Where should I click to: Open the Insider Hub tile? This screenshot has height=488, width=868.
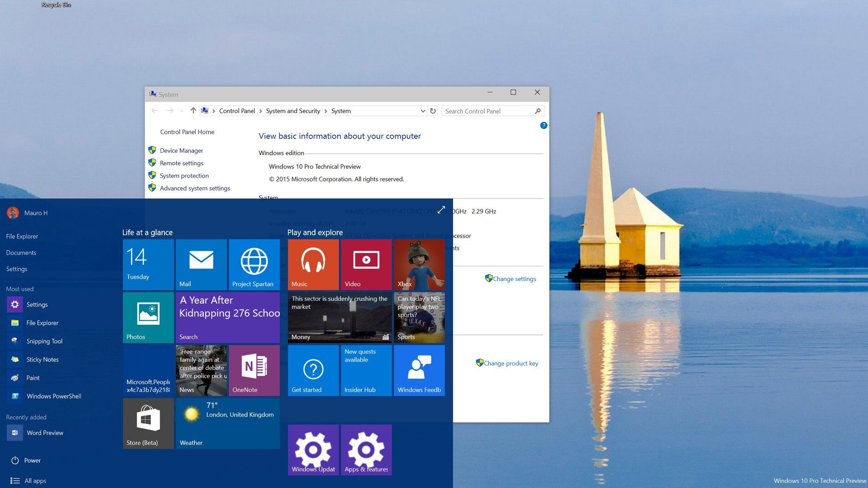coord(366,370)
